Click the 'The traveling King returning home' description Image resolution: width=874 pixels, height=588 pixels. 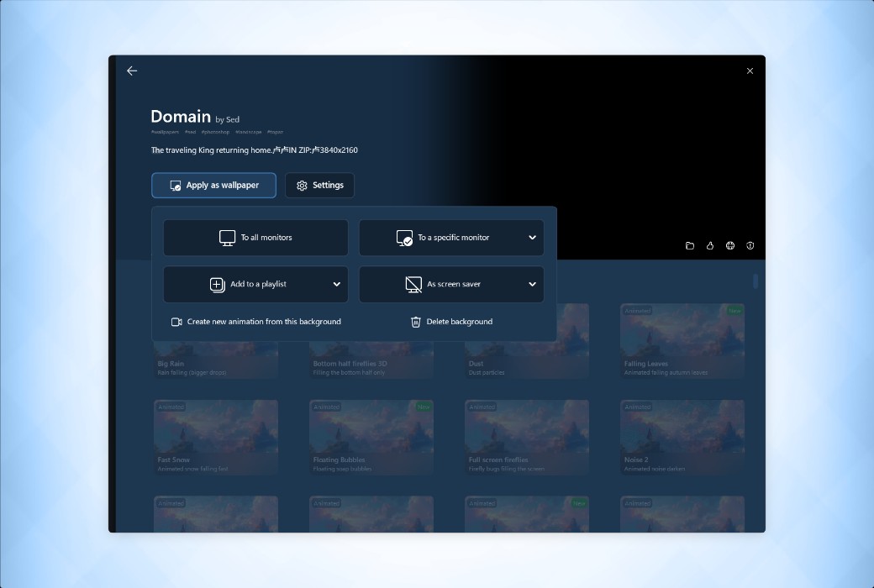254,150
